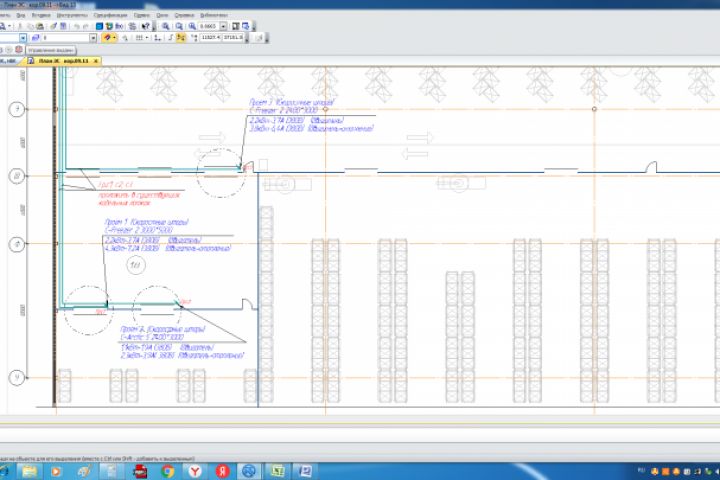This screenshot has height=480, width=720.
Task: Click the refresh view icon after scale dropdown
Action: click(236, 26)
